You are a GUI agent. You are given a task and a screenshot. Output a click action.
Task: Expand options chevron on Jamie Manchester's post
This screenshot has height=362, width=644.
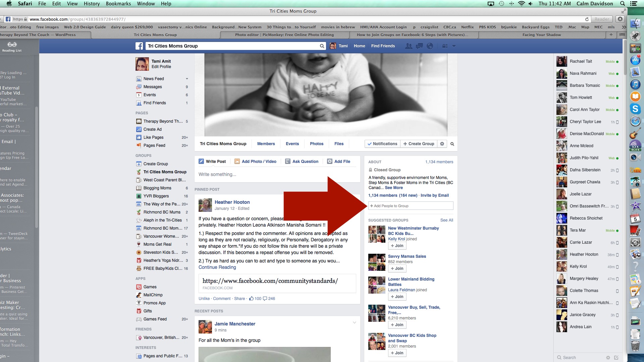coord(354,323)
